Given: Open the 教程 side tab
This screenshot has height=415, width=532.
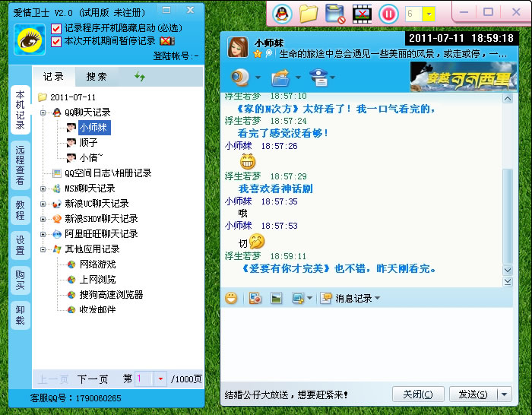Looking at the screenshot, I should (x=20, y=211).
